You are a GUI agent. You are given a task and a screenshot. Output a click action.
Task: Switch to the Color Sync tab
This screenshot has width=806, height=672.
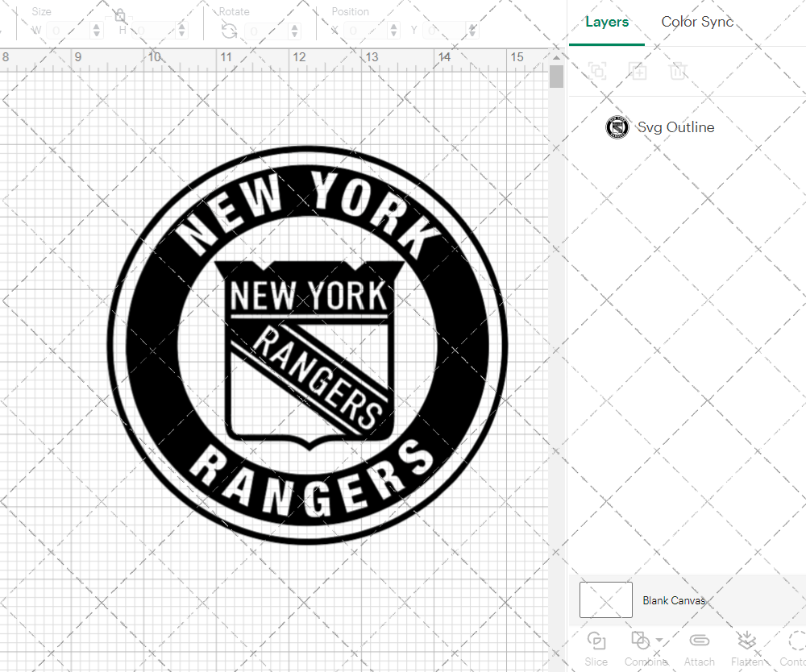click(x=697, y=22)
